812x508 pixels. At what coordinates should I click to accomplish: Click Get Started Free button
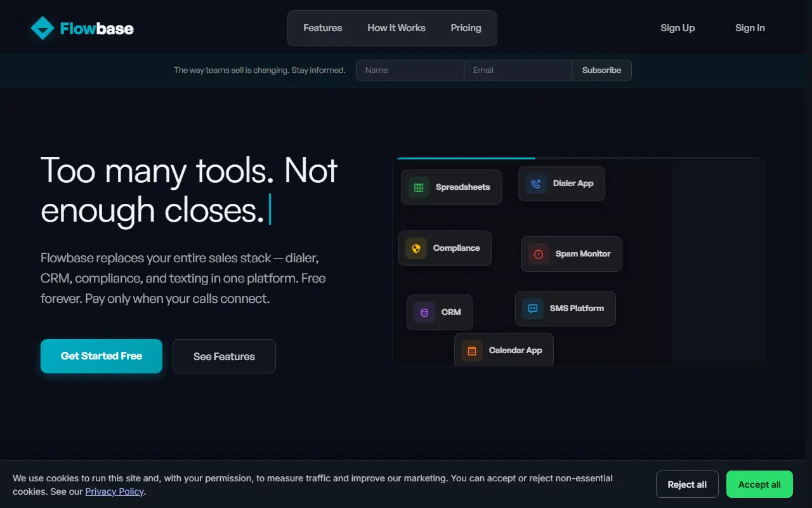101,356
